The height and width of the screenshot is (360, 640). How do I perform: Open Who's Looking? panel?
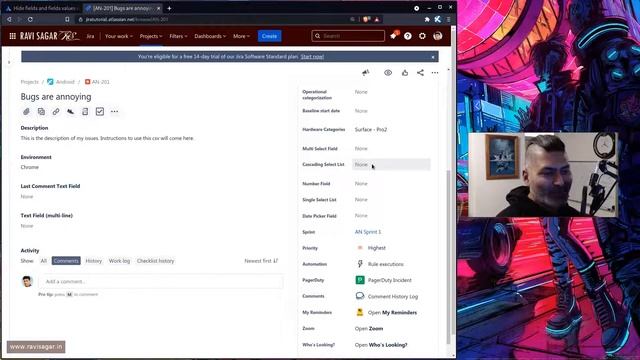click(x=381, y=345)
